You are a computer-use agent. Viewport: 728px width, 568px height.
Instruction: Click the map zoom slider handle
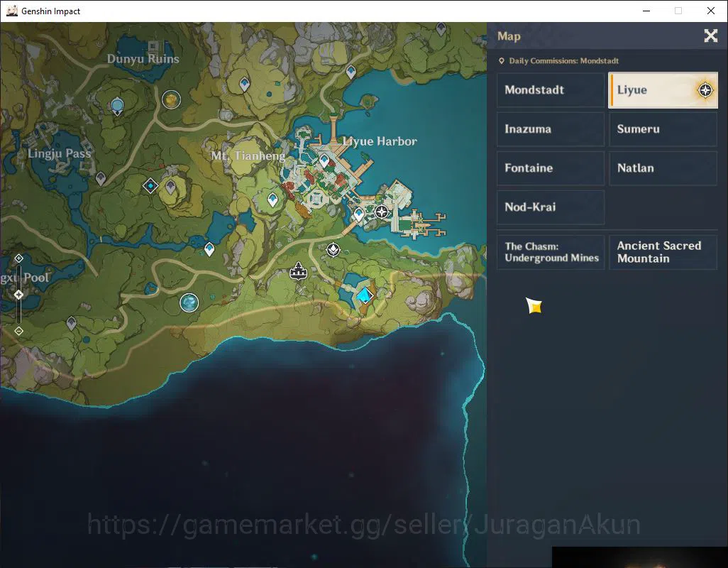18,295
